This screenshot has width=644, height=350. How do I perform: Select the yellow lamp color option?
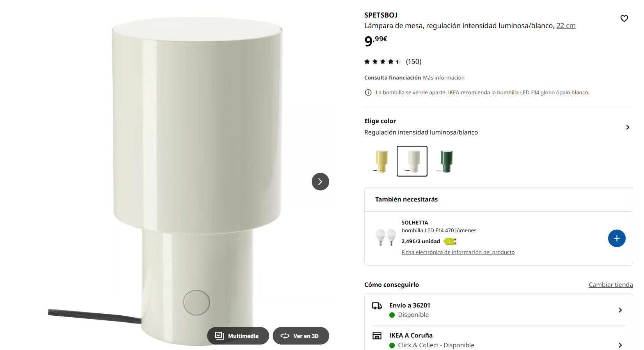tap(380, 161)
